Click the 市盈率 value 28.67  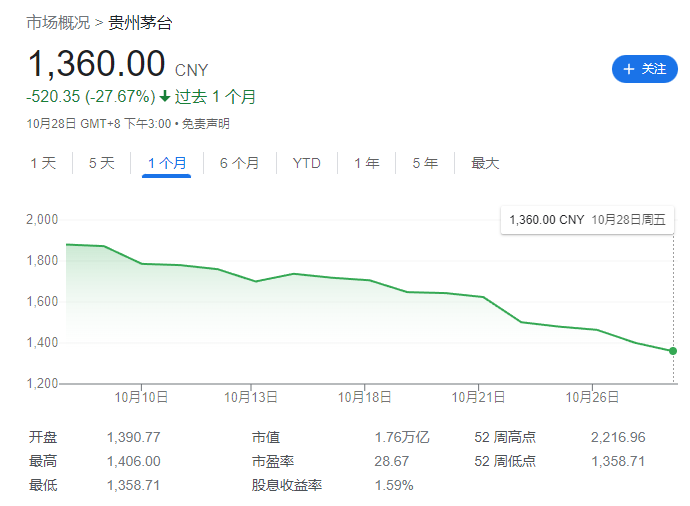(392, 461)
